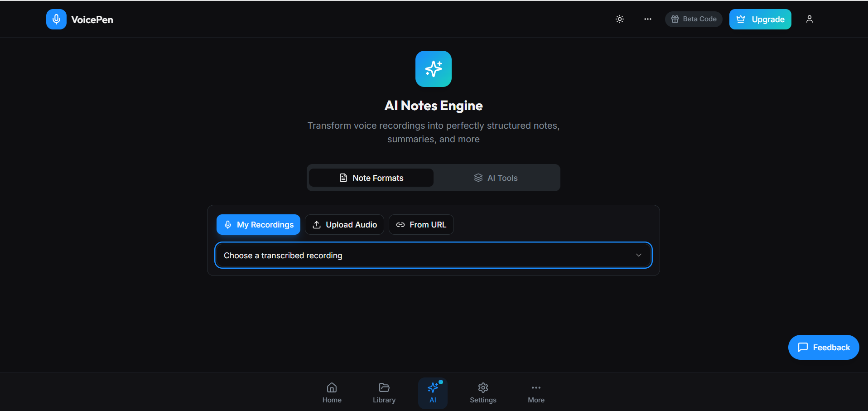
Task: Select the Upload Audio source tab
Action: [344, 225]
